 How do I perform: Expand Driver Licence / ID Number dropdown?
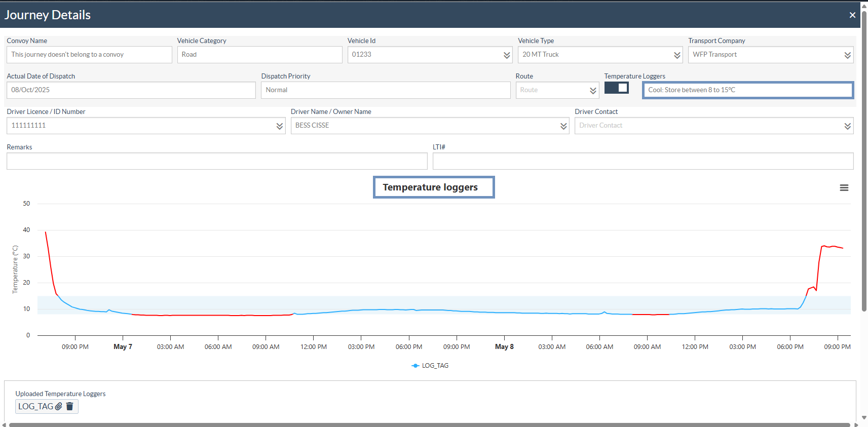279,126
